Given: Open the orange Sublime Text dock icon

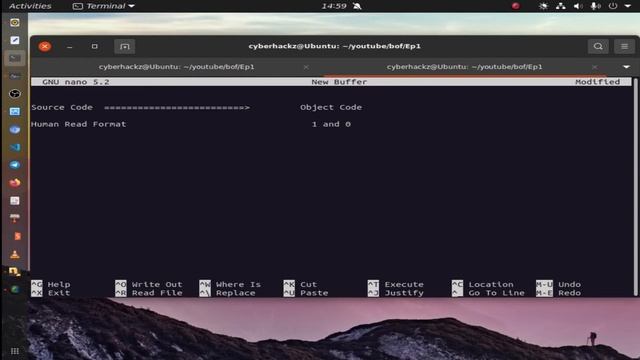Looking at the screenshot, I should (x=16, y=236).
